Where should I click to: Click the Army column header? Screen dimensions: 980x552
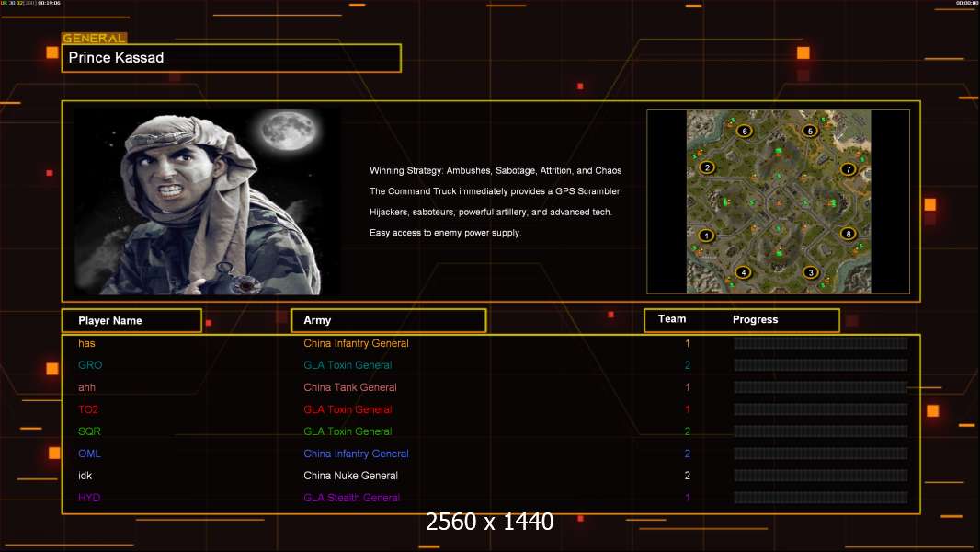click(x=389, y=320)
